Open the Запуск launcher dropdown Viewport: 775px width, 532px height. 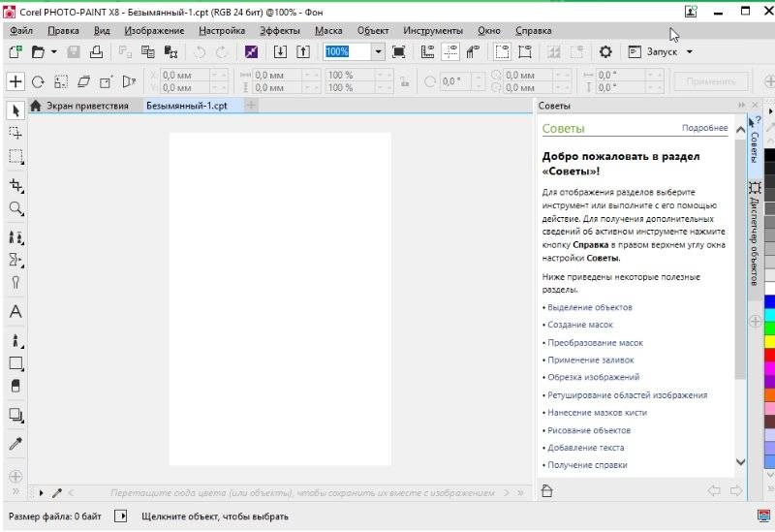click(x=690, y=51)
